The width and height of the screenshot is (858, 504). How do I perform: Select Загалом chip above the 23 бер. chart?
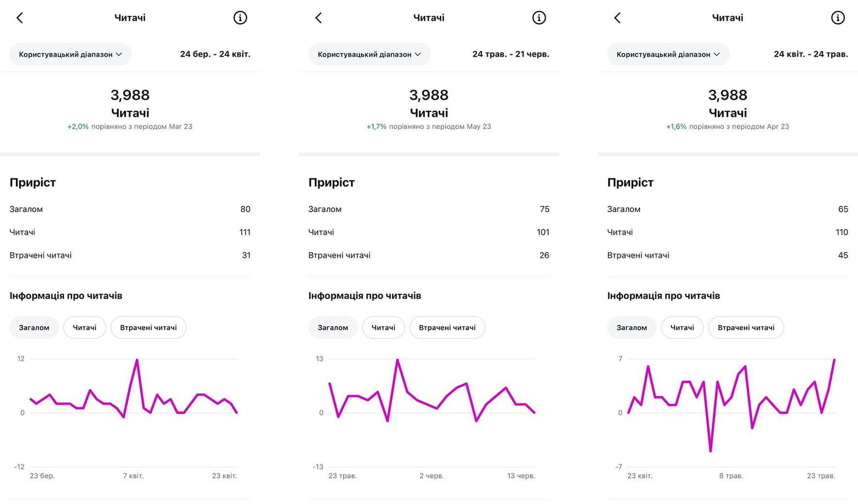pyautogui.click(x=34, y=328)
